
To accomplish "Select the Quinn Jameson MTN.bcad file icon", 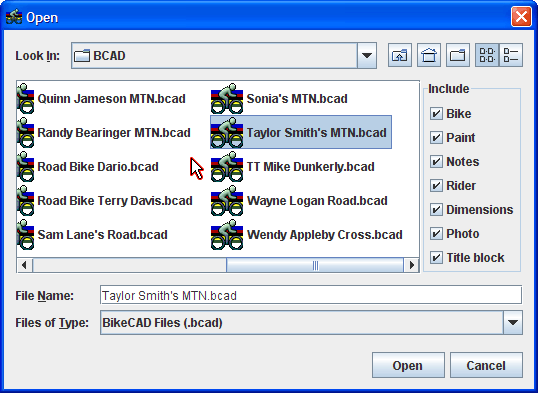I will pos(26,99).
